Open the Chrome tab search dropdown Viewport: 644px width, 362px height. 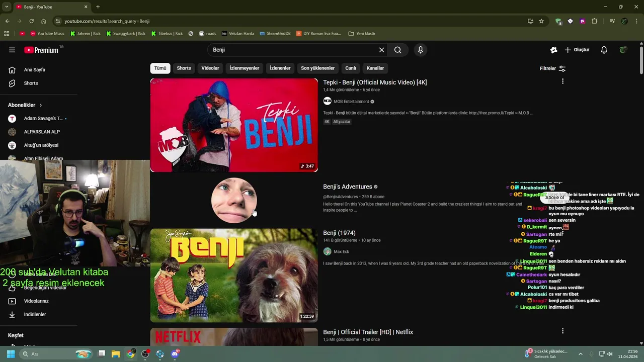7,7
